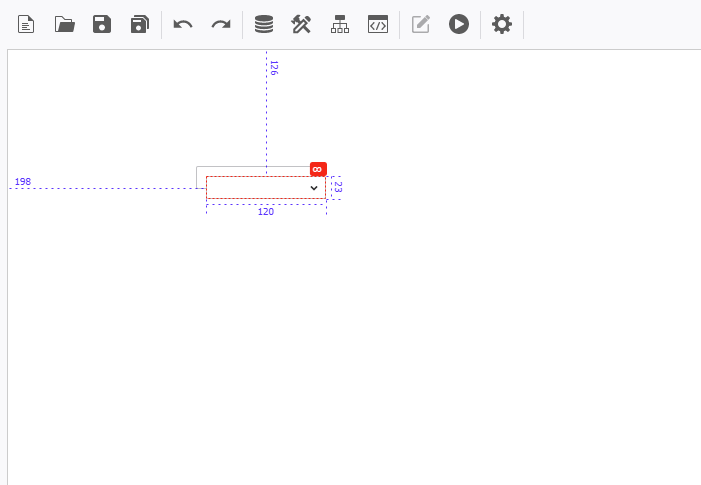Save with the single floppy disk icon
The height and width of the screenshot is (485, 701).
102,24
